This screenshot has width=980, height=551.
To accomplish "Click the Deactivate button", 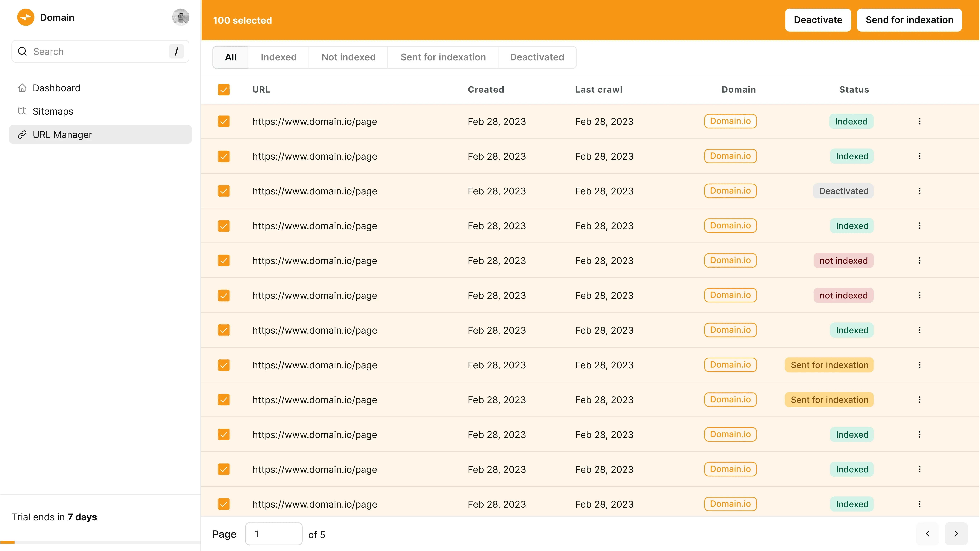I will point(818,20).
